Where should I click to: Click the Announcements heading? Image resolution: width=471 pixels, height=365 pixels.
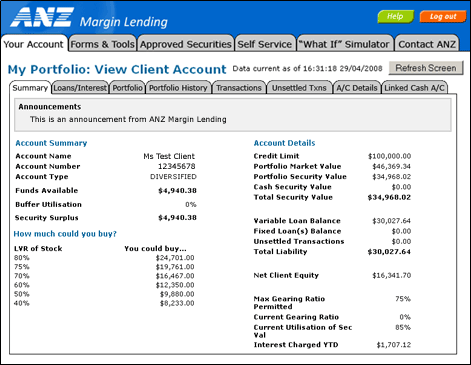pyautogui.click(x=50, y=107)
